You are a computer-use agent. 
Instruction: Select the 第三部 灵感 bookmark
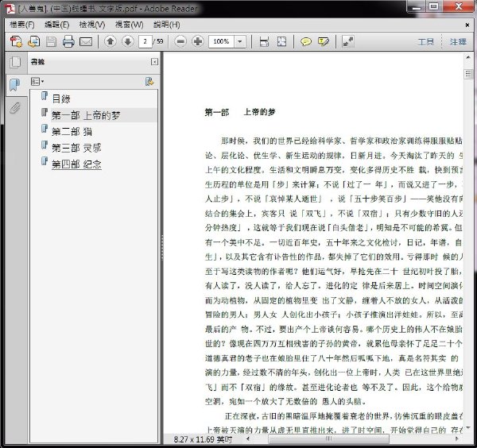click(76, 148)
